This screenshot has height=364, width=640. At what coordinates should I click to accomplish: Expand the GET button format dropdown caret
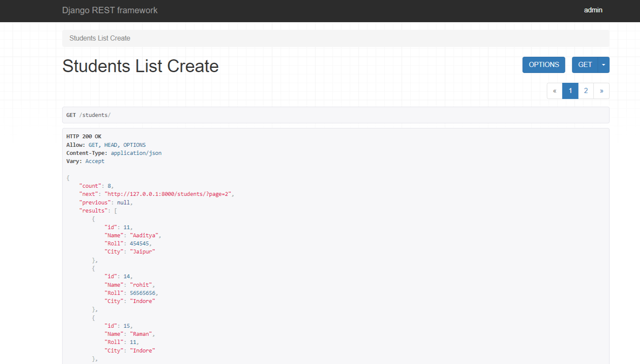tap(603, 65)
